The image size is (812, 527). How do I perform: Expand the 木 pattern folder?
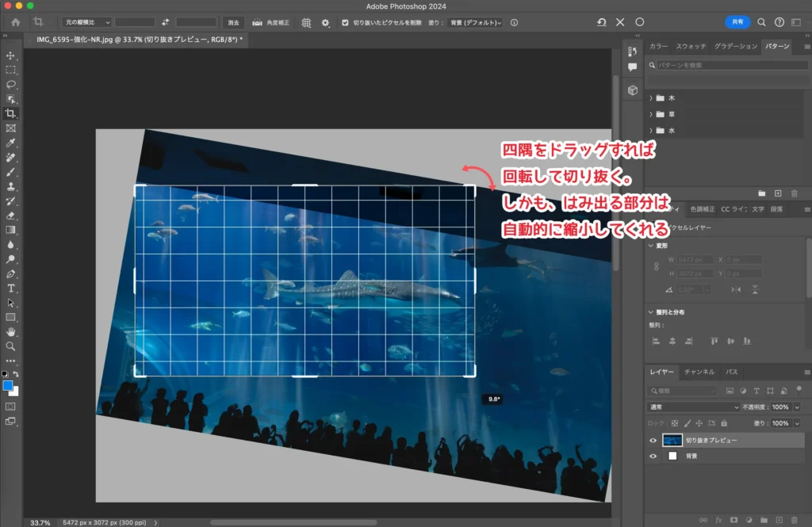point(651,98)
